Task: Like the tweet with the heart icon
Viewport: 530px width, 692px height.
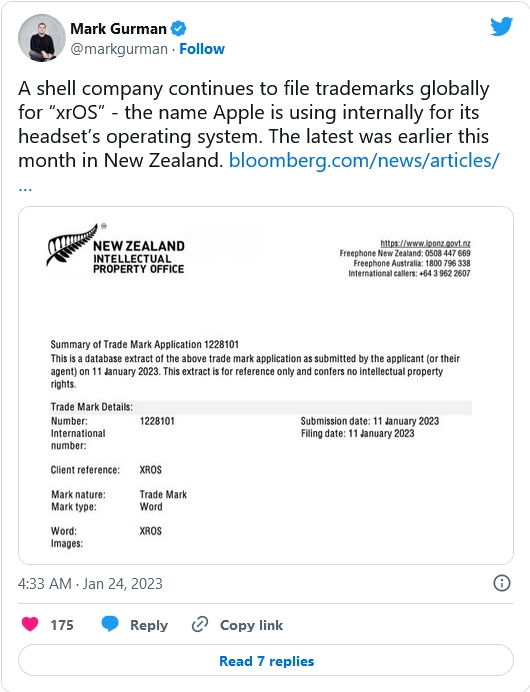Action: pyautogui.click(x=30, y=624)
